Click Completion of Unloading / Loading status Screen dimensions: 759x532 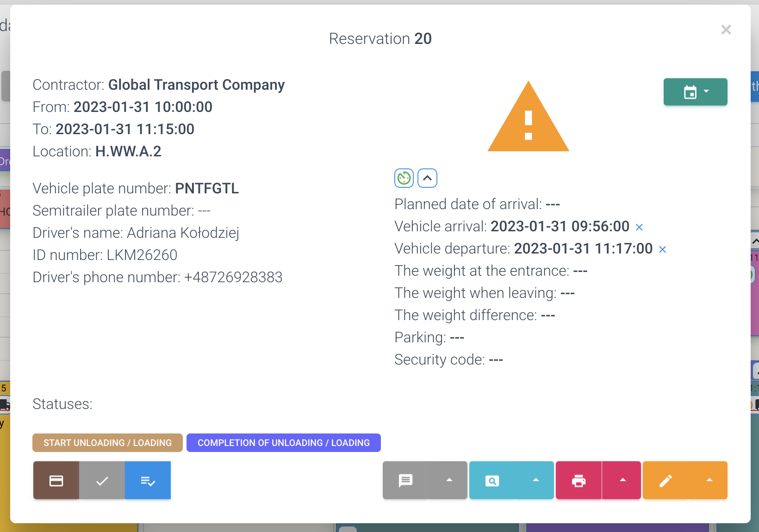[283, 443]
